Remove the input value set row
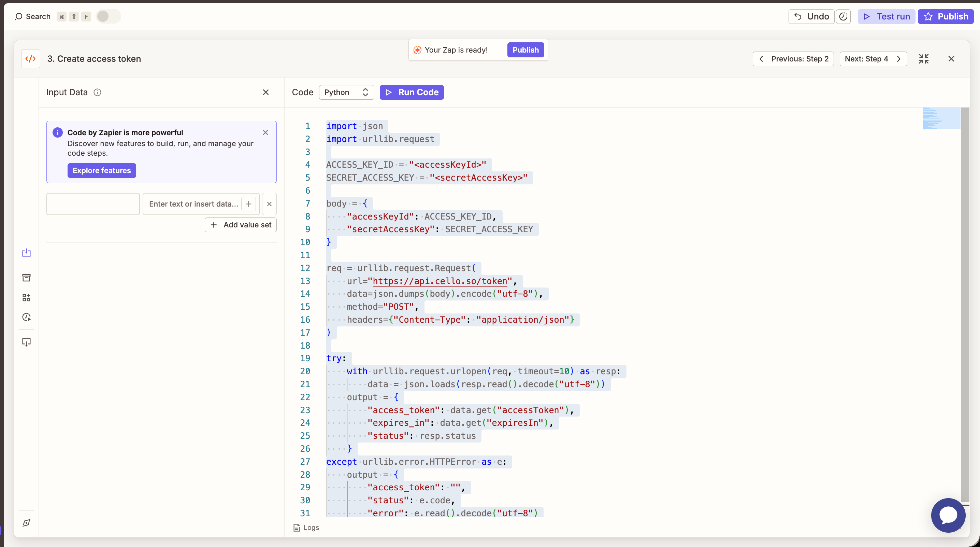Image resolution: width=980 pixels, height=547 pixels. [269, 204]
